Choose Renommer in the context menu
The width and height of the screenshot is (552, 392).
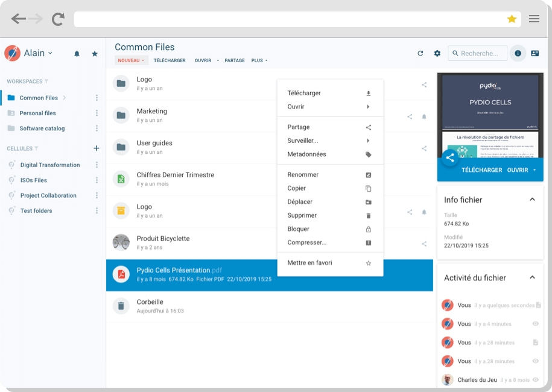tap(330, 174)
